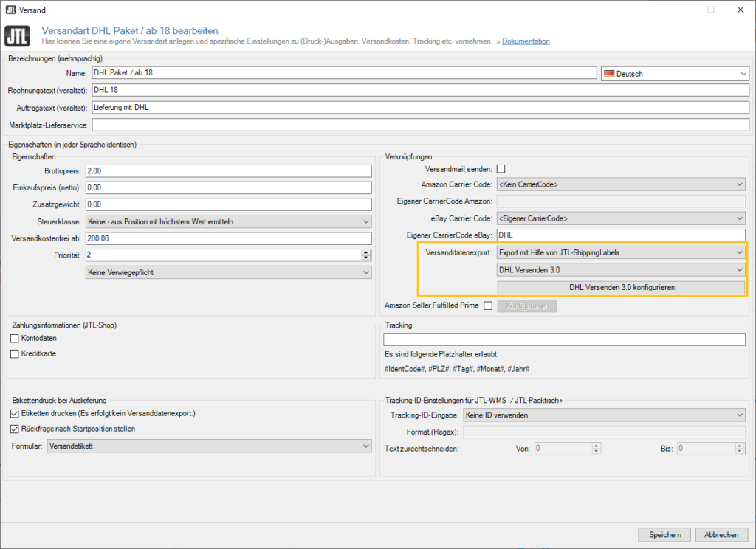Viewport: 756px width, 549px height.
Task: Open the Dokumentation link
Action: [x=526, y=41]
